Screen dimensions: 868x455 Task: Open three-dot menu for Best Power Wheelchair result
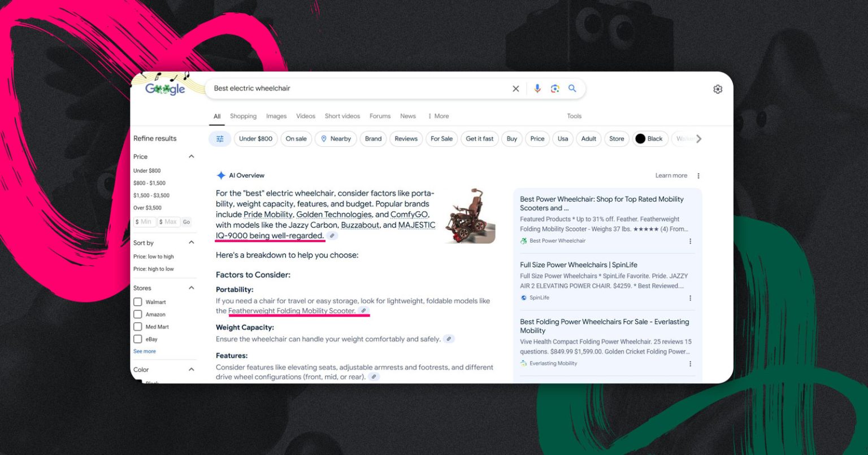(x=690, y=241)
